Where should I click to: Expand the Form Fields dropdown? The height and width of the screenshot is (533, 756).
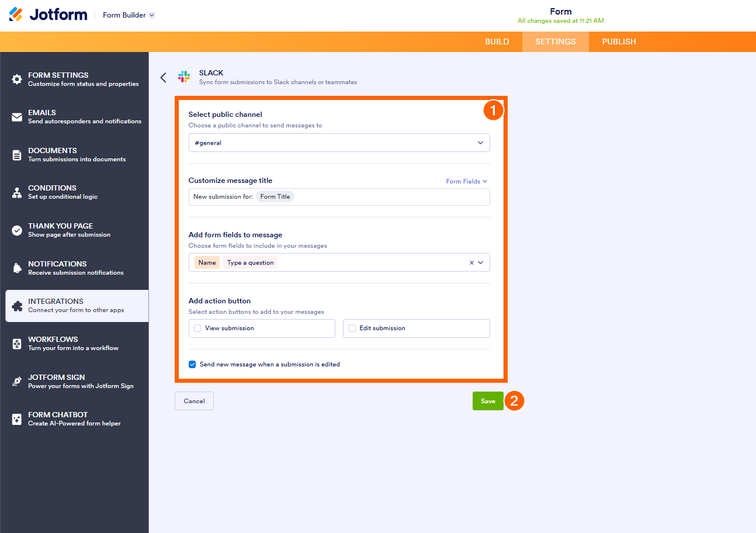(x=466, y=181)
